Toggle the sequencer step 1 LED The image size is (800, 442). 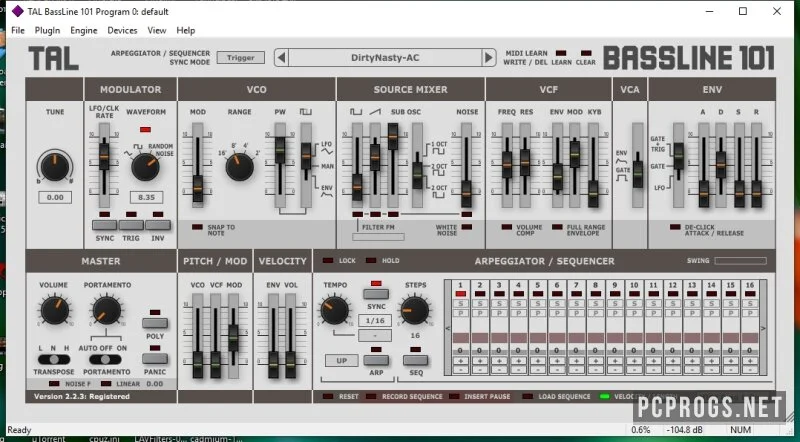461,294
